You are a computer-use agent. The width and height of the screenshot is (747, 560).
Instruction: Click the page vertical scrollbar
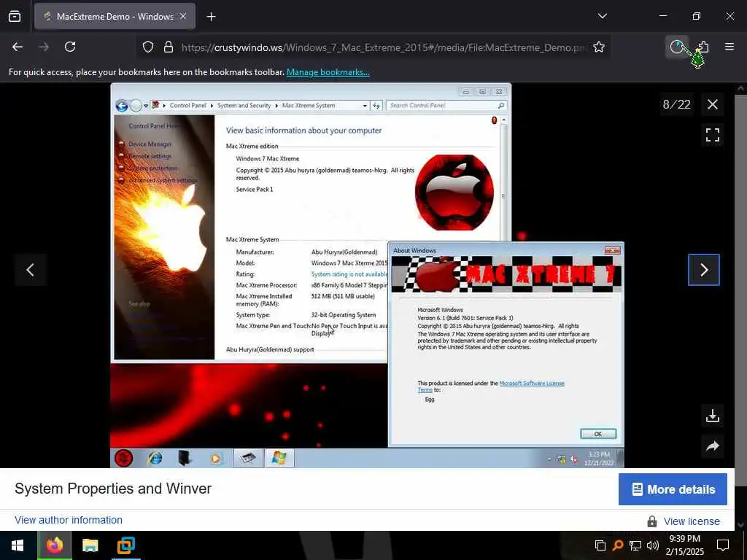click(x=740, y=305)
